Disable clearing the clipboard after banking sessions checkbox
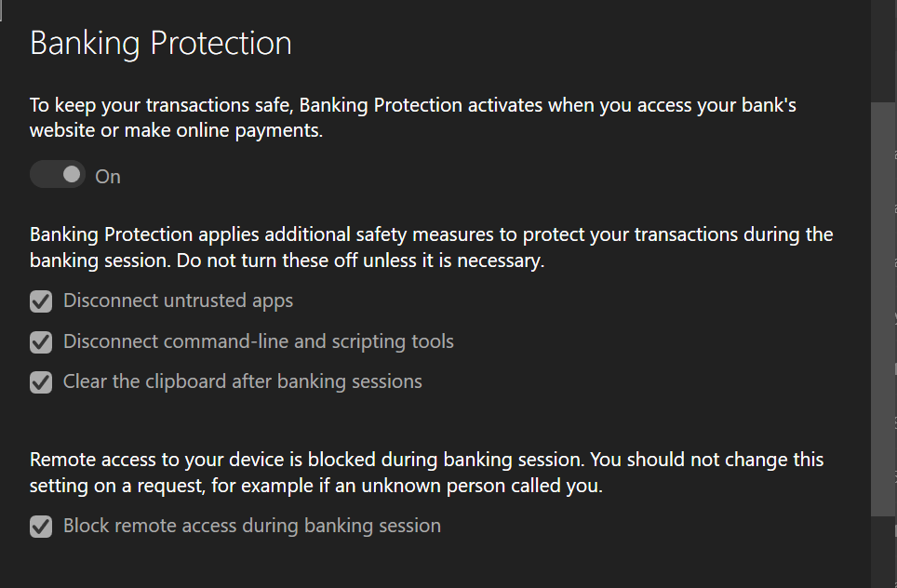 [x=41, y=382]
